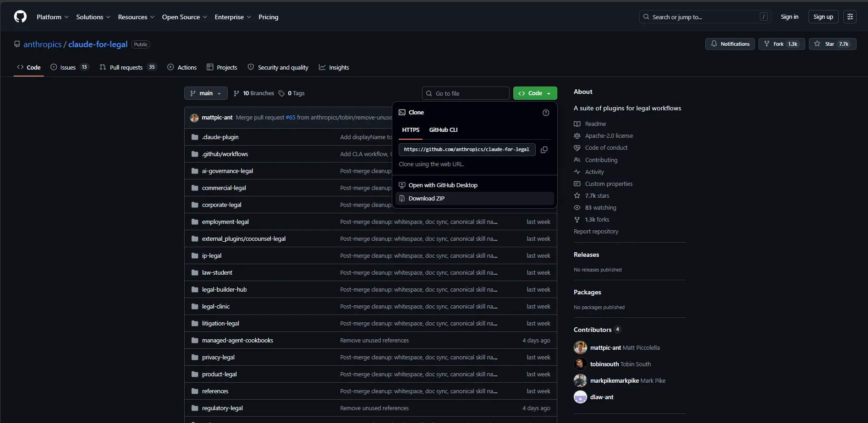
Task: Open the privacy-legal folder
Action: (218, 357)
